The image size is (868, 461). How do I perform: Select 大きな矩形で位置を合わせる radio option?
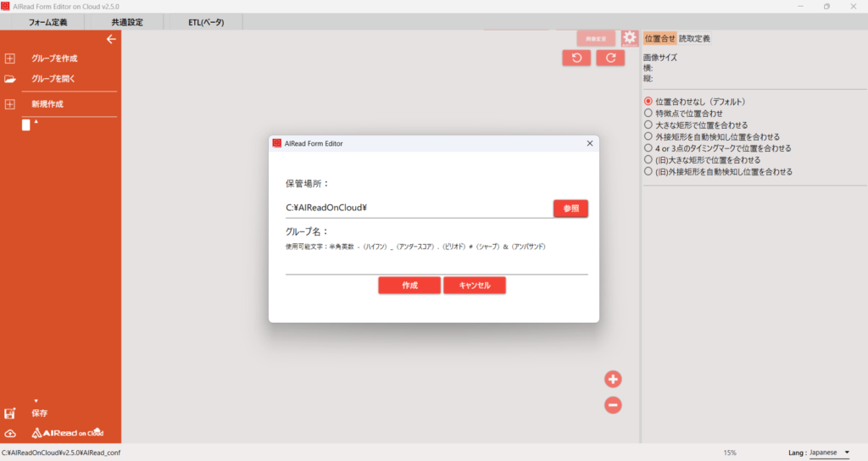pos(648,125)
